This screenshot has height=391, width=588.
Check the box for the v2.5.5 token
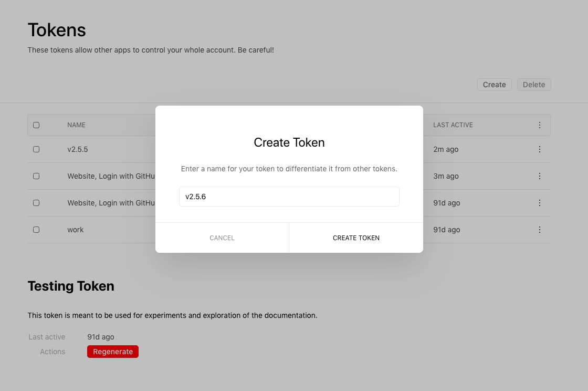point(36,149)
